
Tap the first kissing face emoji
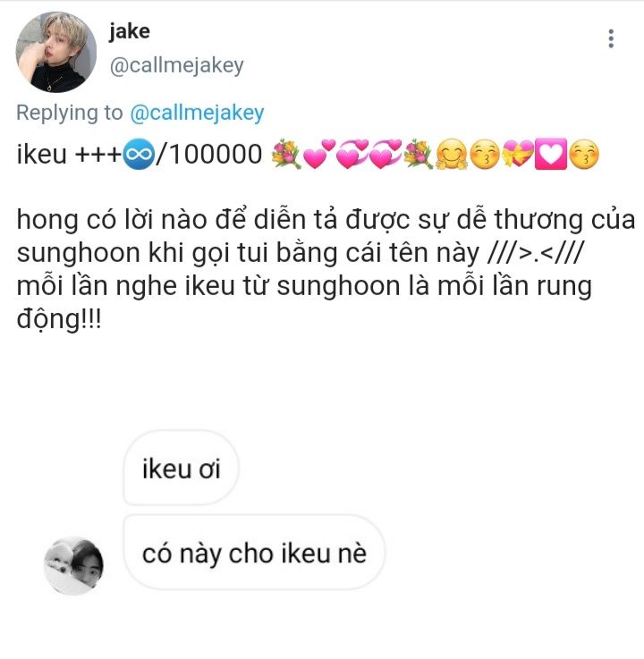[484, 154]
